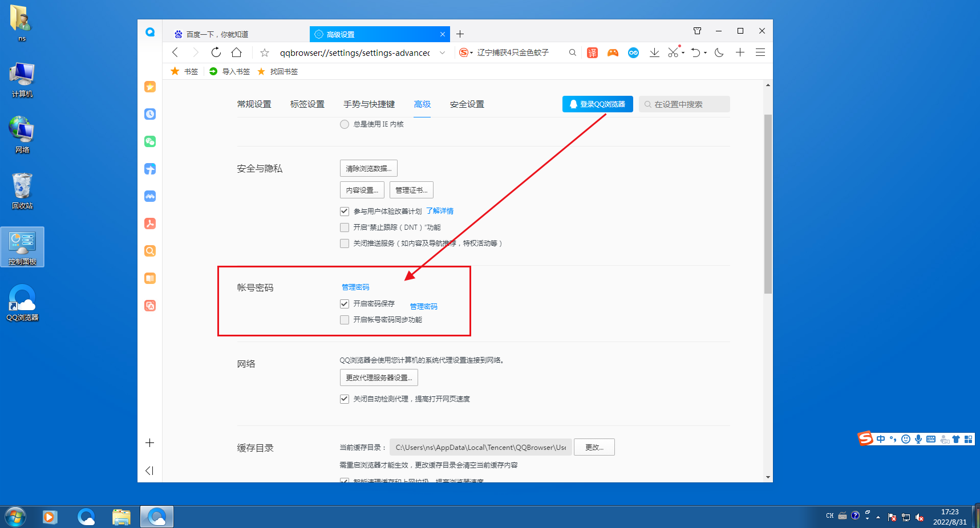Uncheck 关闭自动检测代理 checkbox
Screen dimensions: 980x528
click(345, 399)
